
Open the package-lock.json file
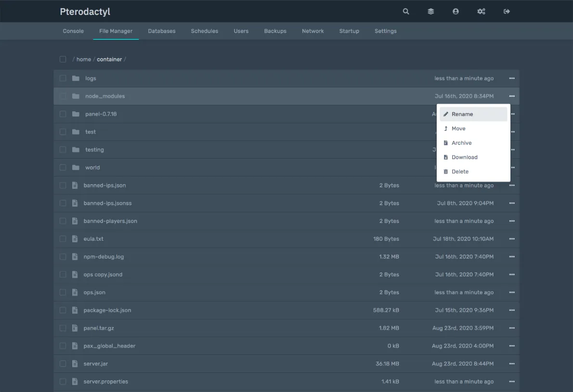pos(107,310)
